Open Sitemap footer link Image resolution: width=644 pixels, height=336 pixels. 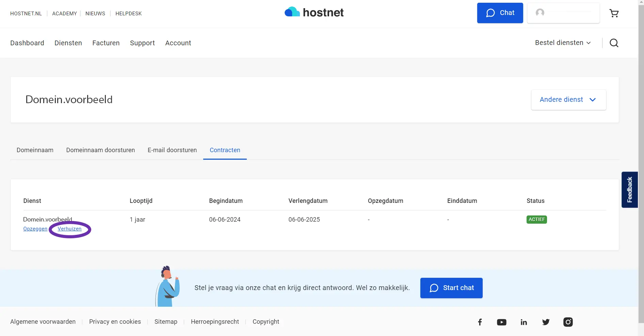pos(166,322)
